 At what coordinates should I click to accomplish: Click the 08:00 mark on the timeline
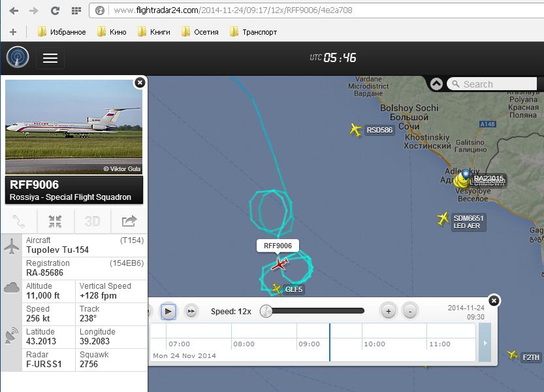click(244, 344)
